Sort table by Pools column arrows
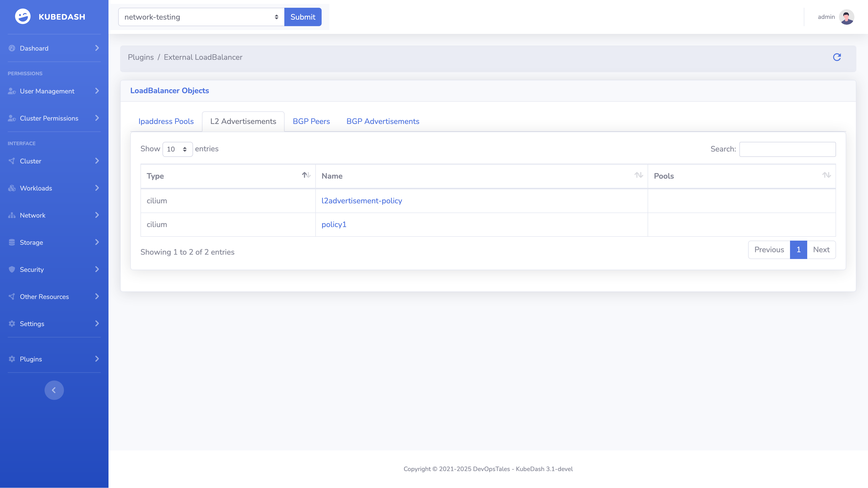This screenshot has height=488, width=868. tap(826, 175)
